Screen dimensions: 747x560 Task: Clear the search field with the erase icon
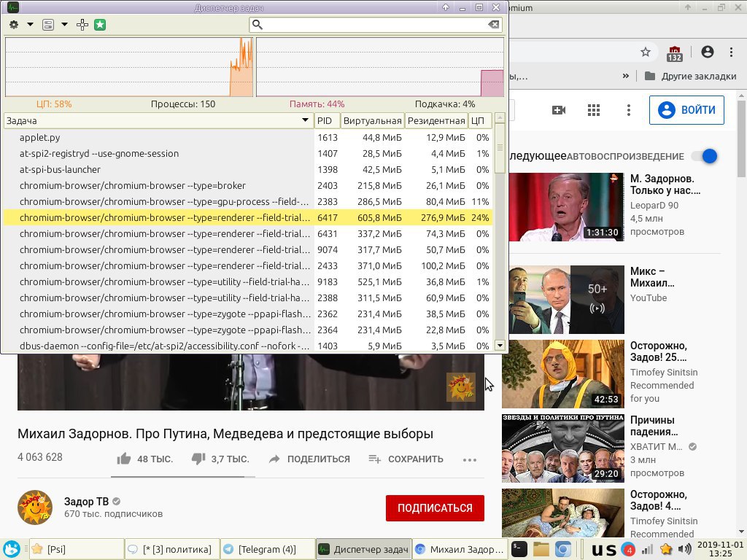[x=494, y=25]
